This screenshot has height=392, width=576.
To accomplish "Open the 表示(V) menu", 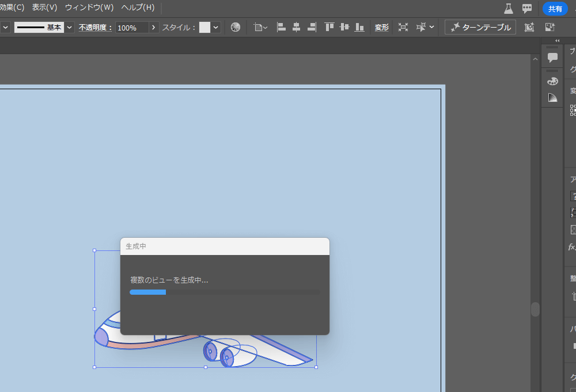I will [44, 7].
